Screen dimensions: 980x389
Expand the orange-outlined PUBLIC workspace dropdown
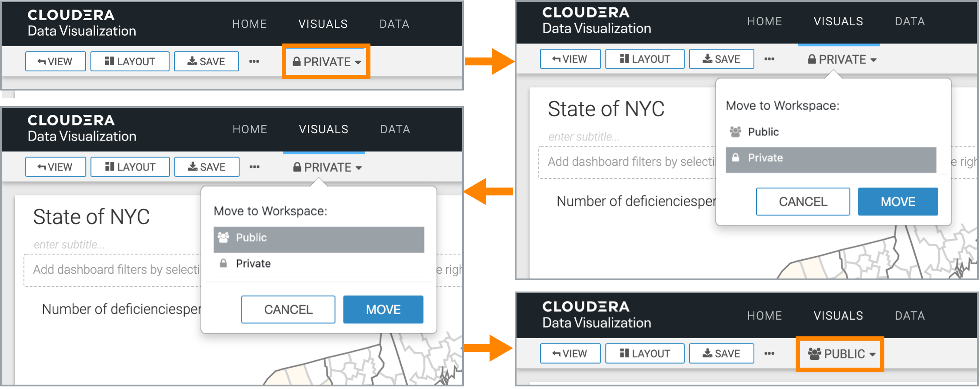click(840, 354)
